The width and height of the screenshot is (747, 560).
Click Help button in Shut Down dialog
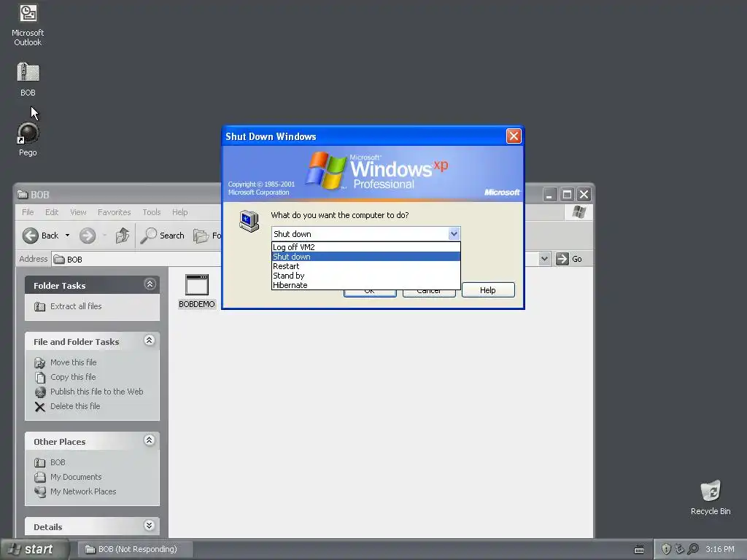click(x=488, y=290)
